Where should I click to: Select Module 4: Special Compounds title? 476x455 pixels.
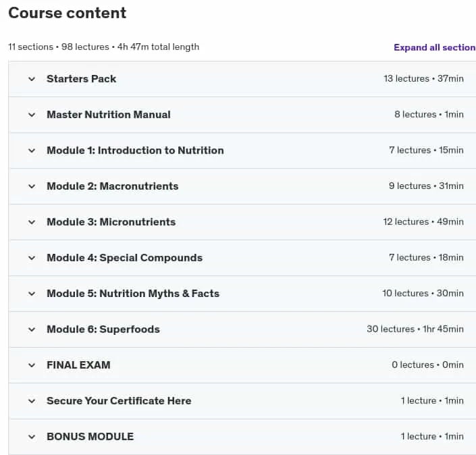pos(124,258)
